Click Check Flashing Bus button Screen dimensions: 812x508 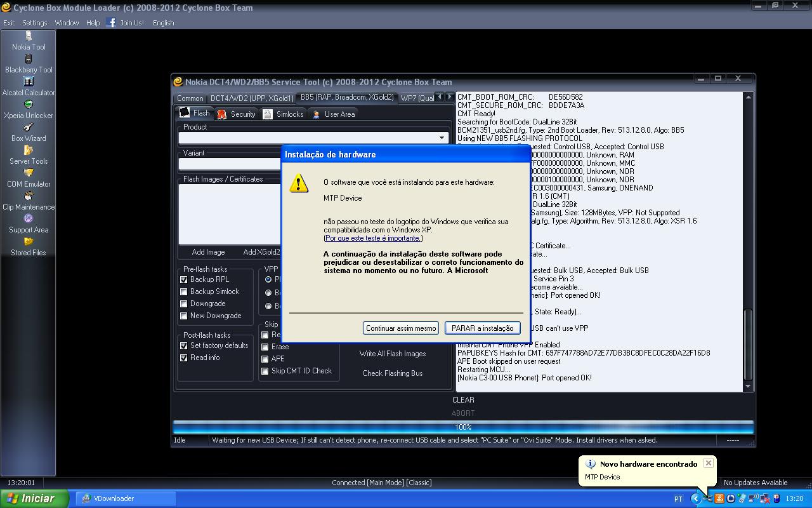tap(393, 373)
